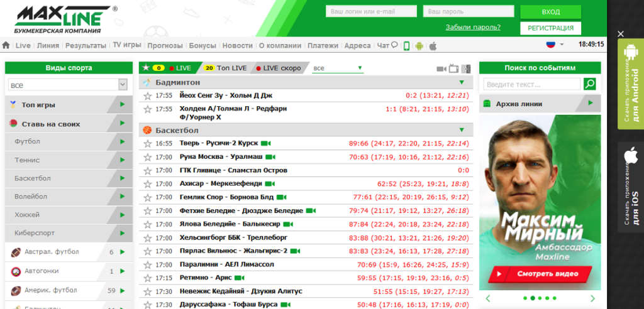Expand Топ игры in sidebar
Image resolution: width=644 pixels, height=309 pixels.
(122, 105)
